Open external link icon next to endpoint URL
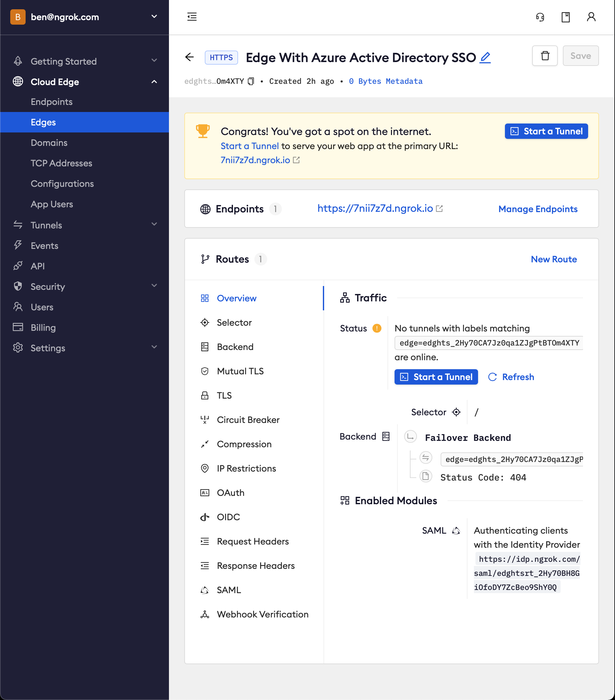615x700 pixels. (439, 209)
